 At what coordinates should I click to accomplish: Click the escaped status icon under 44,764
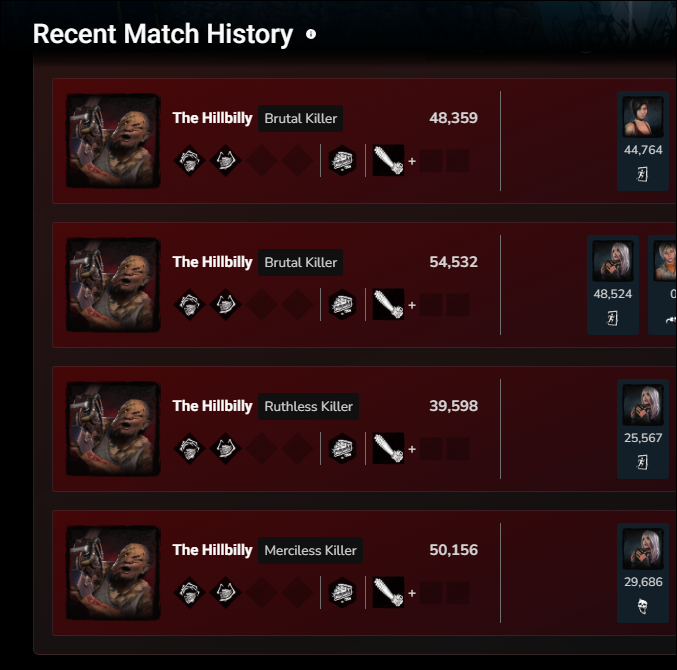tap(642, 174)
